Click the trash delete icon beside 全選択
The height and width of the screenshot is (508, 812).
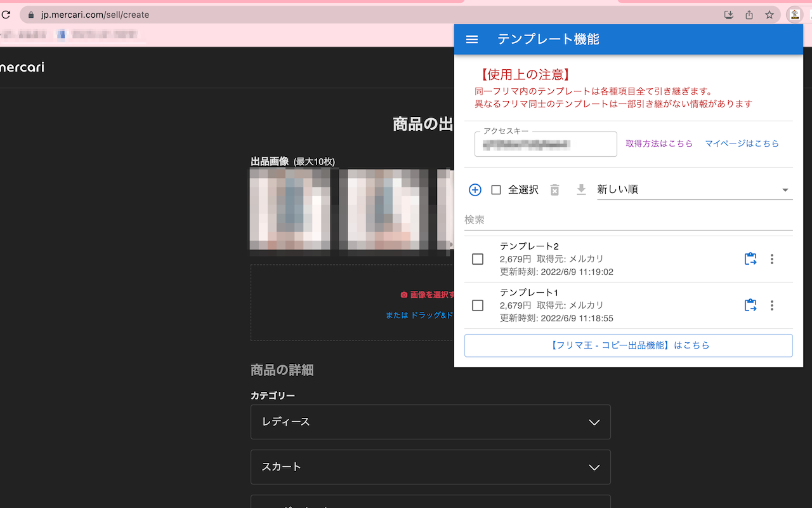tap(555, 190)
